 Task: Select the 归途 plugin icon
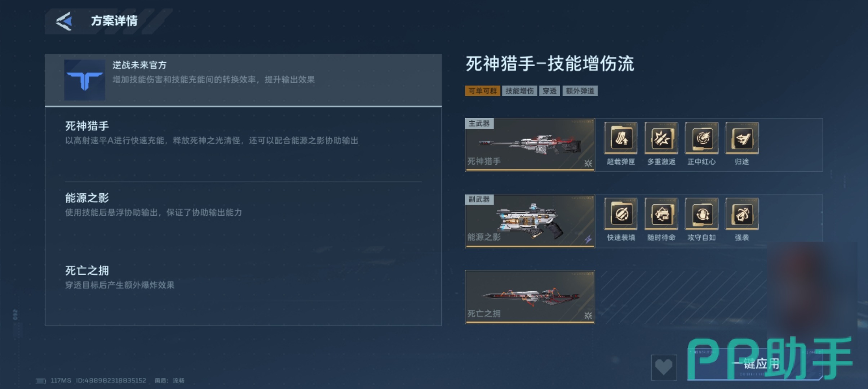click(742, 138)
